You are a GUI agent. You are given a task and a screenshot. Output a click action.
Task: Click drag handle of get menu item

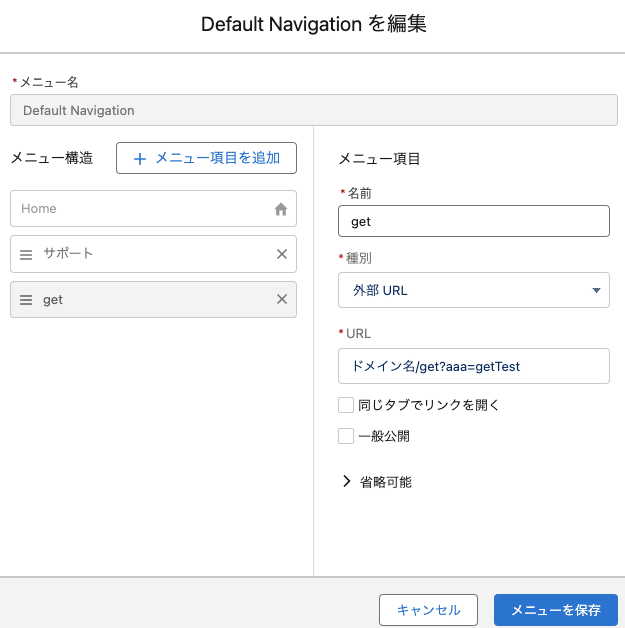(26, 299)
